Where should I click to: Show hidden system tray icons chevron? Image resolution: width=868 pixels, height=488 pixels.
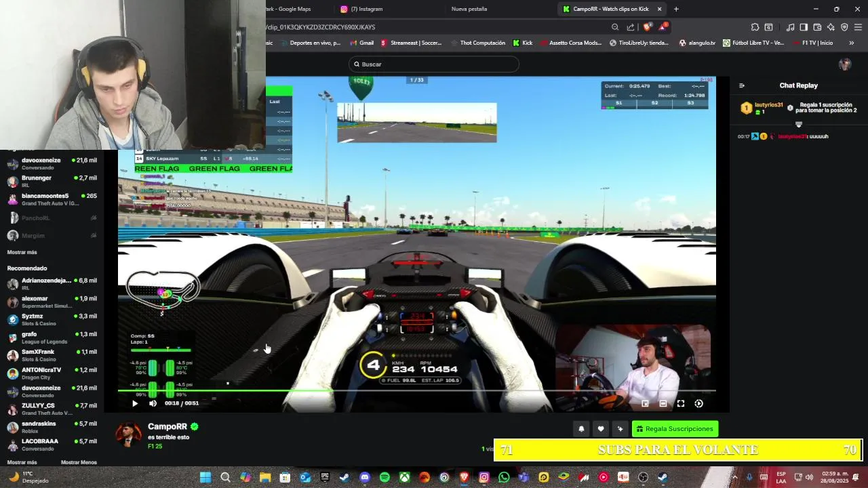(x=734, y=477)
